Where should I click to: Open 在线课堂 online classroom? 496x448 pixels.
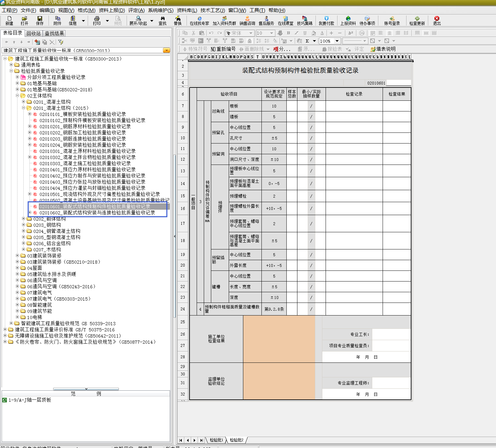tap(285, 20)
